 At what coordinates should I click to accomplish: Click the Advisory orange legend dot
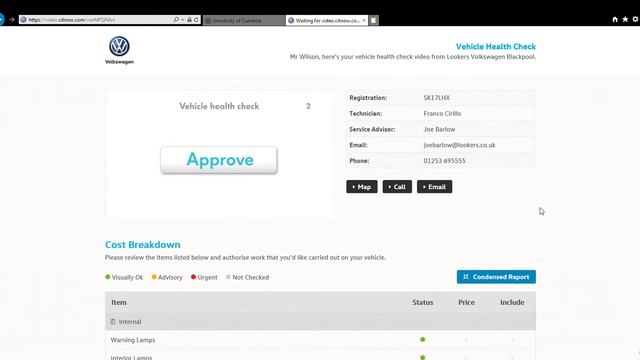(x=154, y=277)
